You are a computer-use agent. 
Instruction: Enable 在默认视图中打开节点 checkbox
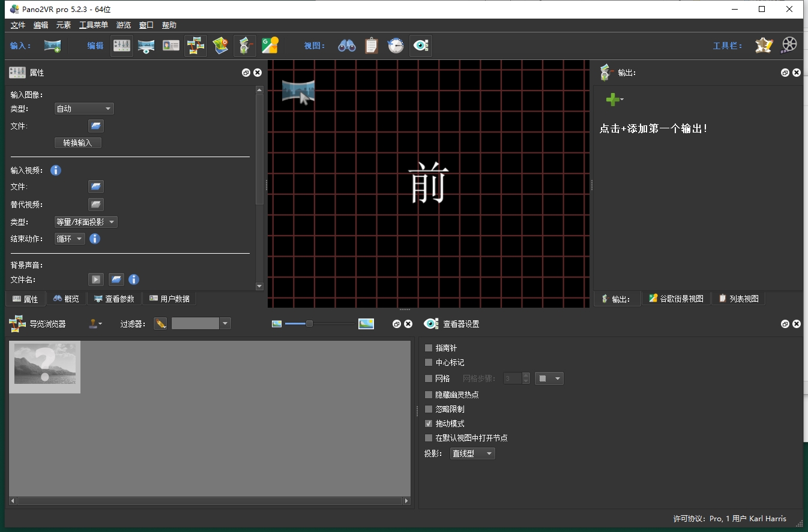429,438
